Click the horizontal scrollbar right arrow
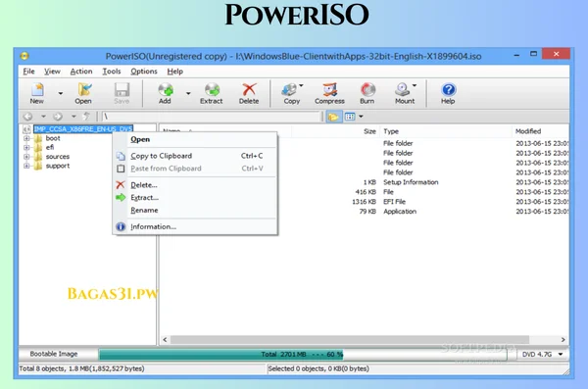Image resolution: width=588 pixels, height=389 pixels. [x=563, y=339]
